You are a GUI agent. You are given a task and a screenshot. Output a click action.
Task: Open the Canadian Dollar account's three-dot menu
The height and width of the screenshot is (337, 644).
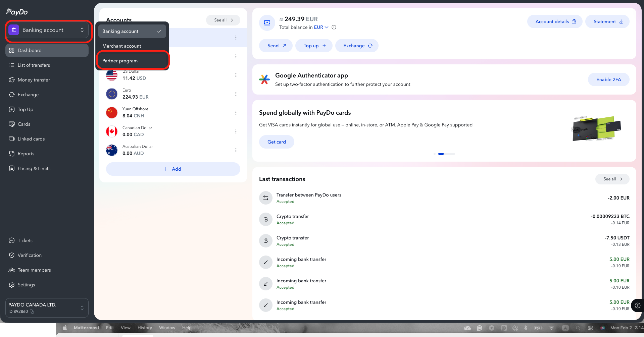(236, 131)
